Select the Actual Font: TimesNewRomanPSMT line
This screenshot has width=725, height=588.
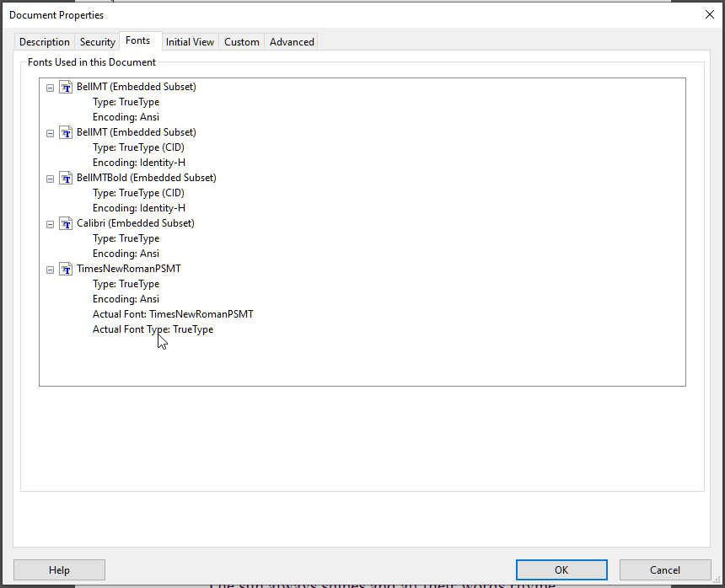point(173,313)
